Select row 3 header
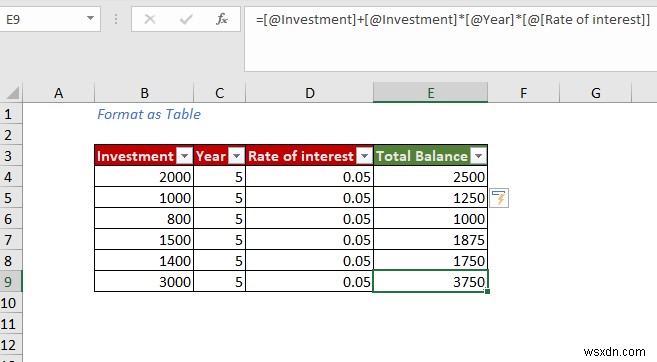657x362 pixels. (x=11, y=156)
